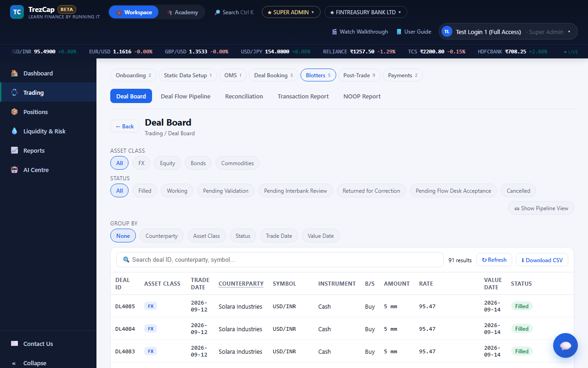Click USD/INR ticker in the rate bar
Viewport: 588px width, 368px height.
(x=43, y=52)
